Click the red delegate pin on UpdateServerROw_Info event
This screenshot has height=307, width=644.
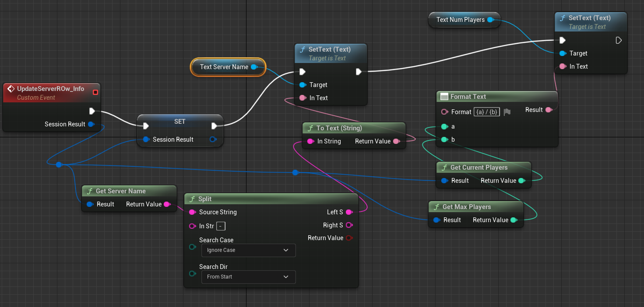95,92
